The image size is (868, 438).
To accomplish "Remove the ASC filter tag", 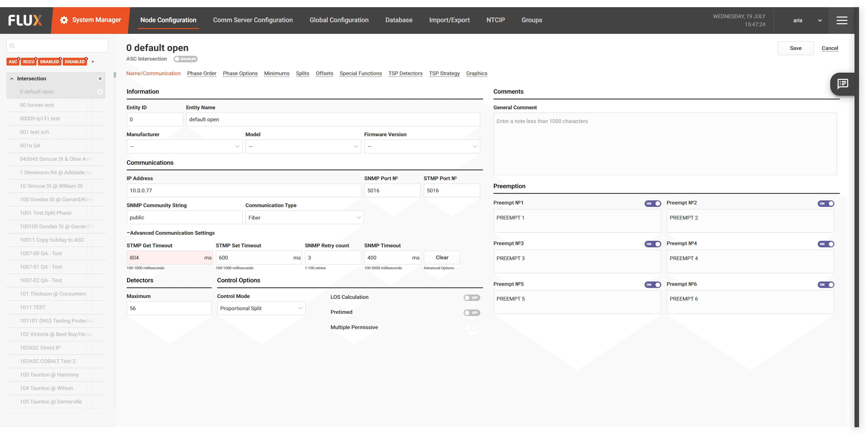I will [x=19, y=59].
